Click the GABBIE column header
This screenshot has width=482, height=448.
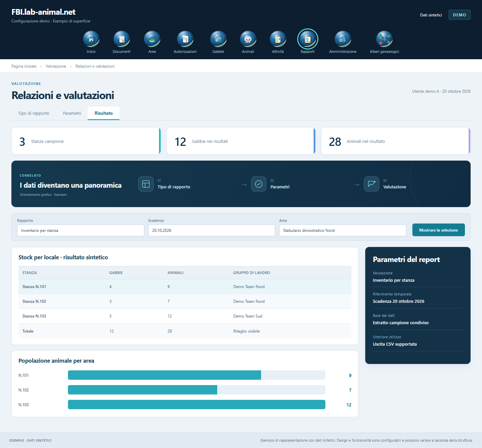point(116,273)
